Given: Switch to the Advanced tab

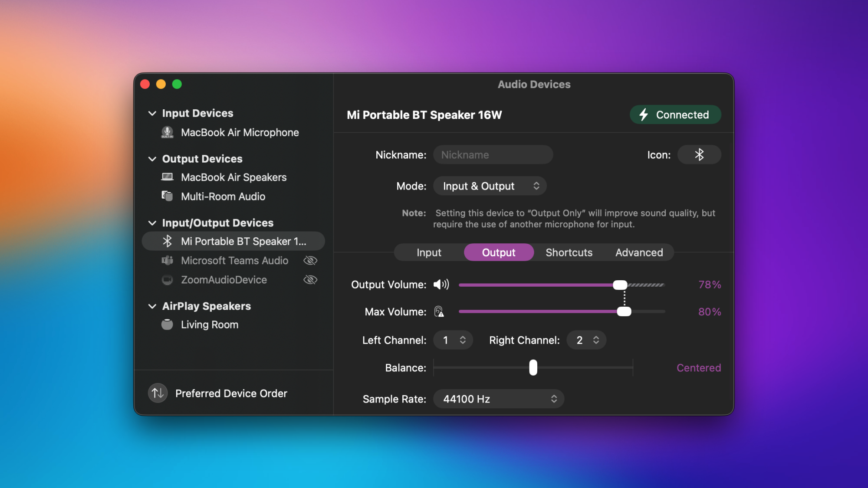Looking at the screenshot, I should pos(639,252).
